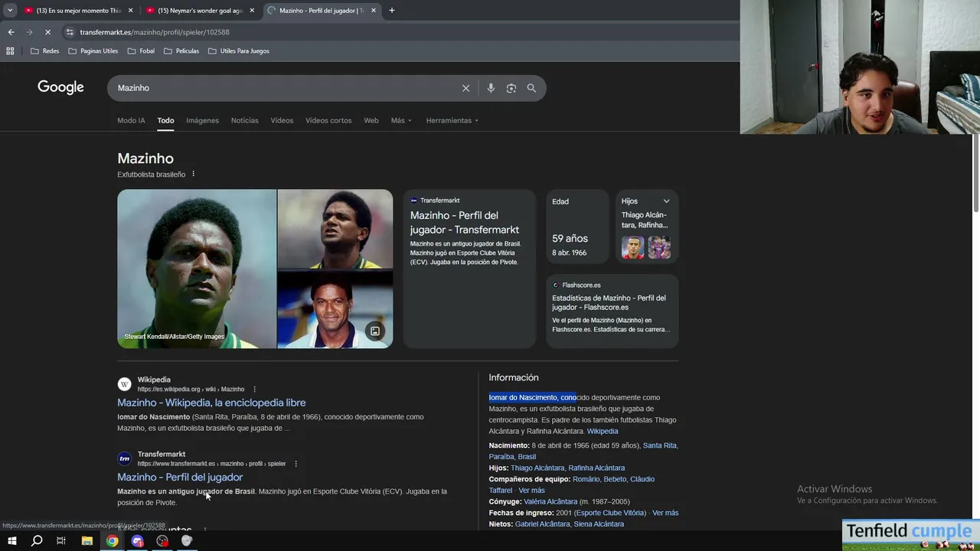
Task: Stop loading the current page
Action: [47, 32]
